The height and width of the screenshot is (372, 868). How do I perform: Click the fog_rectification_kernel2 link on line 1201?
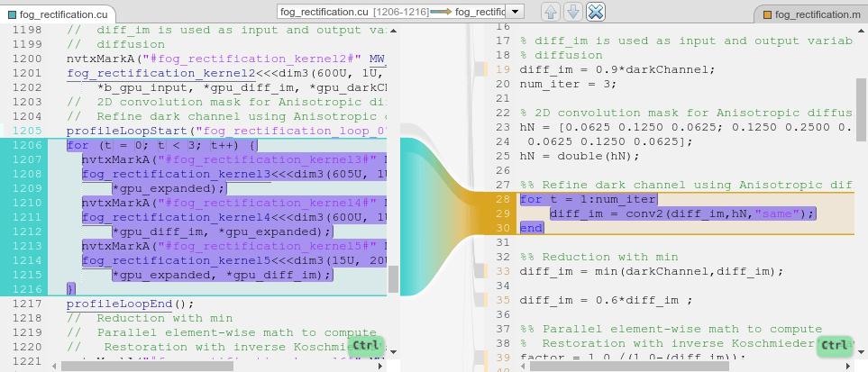point(161,73)
